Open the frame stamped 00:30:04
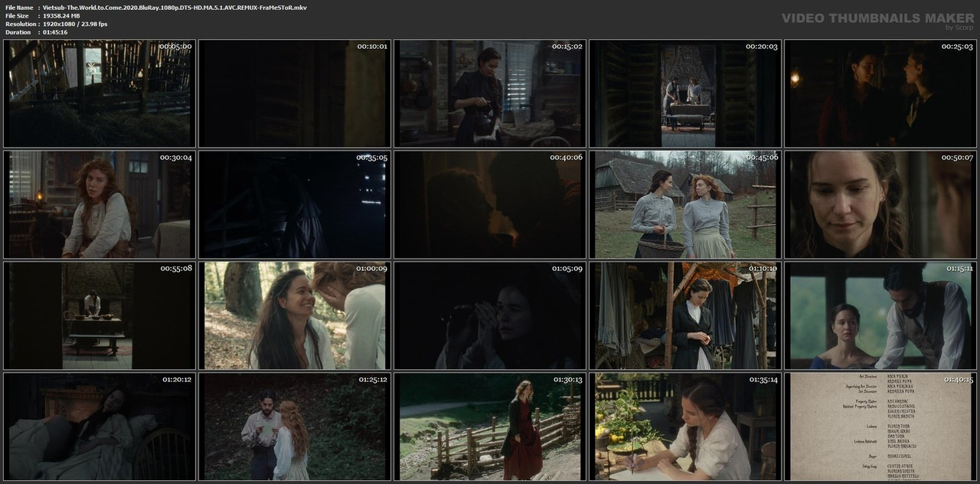 (x=100, y=204)
